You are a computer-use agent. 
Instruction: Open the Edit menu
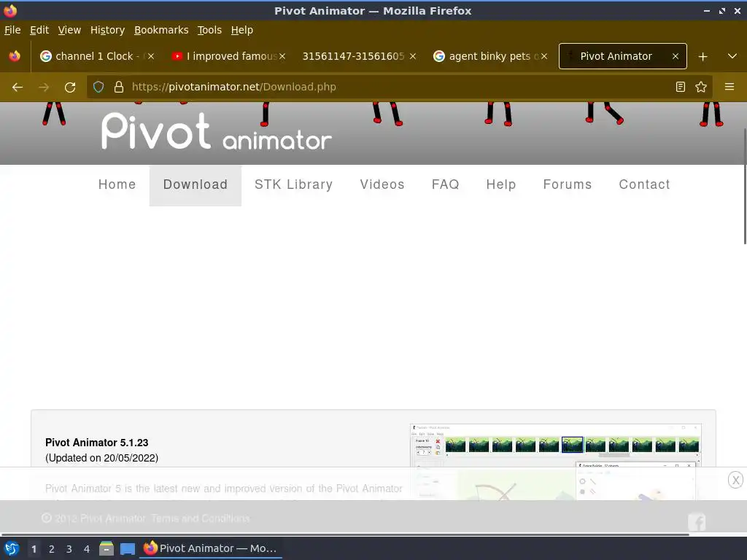coord(39,30)
